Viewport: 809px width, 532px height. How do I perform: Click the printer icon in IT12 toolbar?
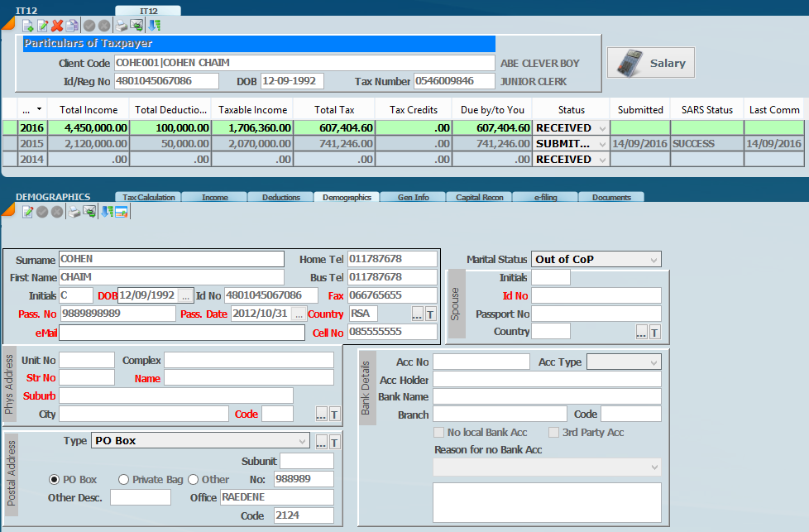coord(121,26)
